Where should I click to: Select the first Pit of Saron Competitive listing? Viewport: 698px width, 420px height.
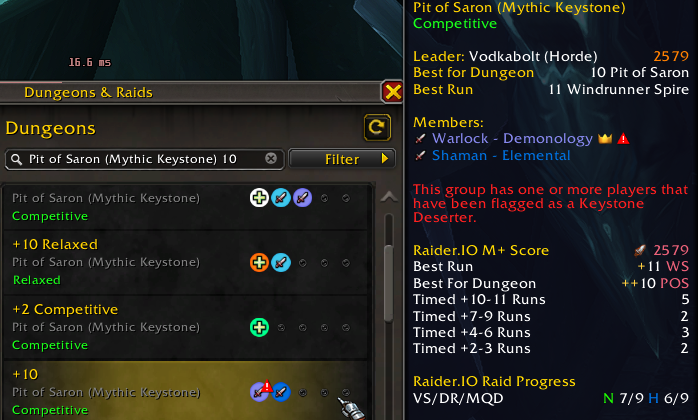click(187, 207)
